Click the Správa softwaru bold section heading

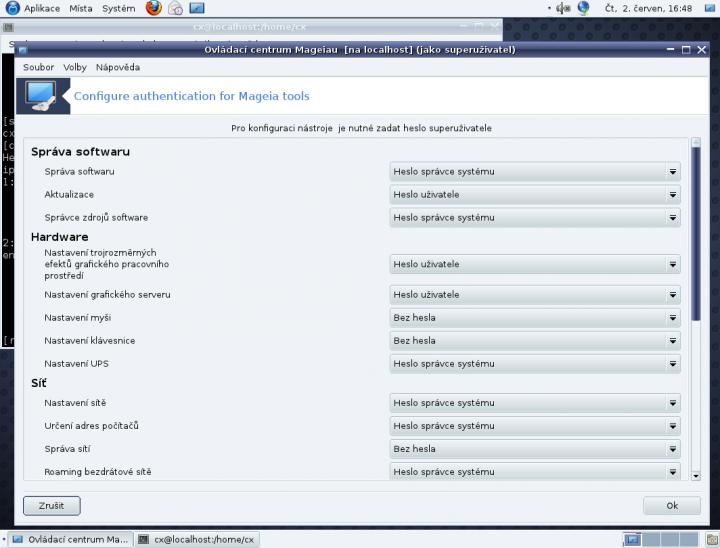pos(80,152)
